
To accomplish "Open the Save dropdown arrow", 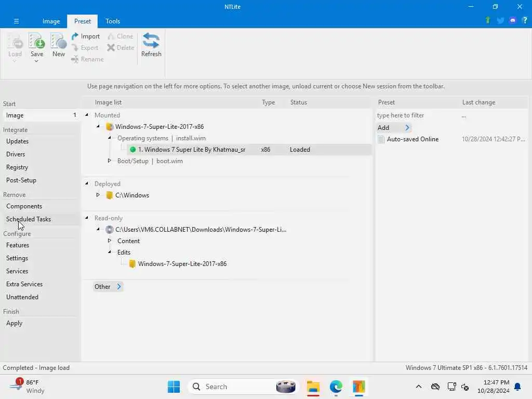I will (36, 61).
